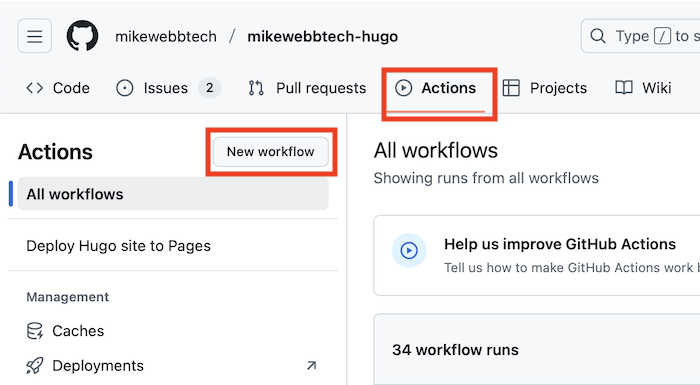This screenshot has height=385, width=700.
Task: Select All workflows in the sidebar
Action: [173, 194]
